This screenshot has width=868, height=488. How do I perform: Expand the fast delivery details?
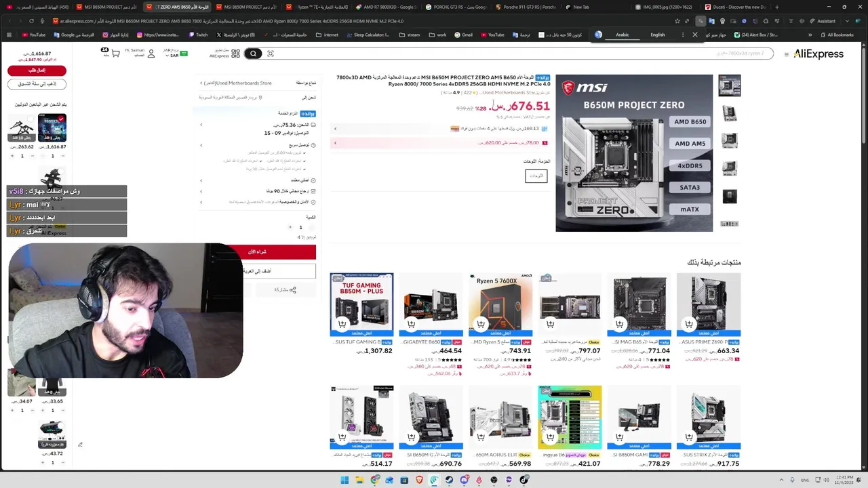coord(201,145)
